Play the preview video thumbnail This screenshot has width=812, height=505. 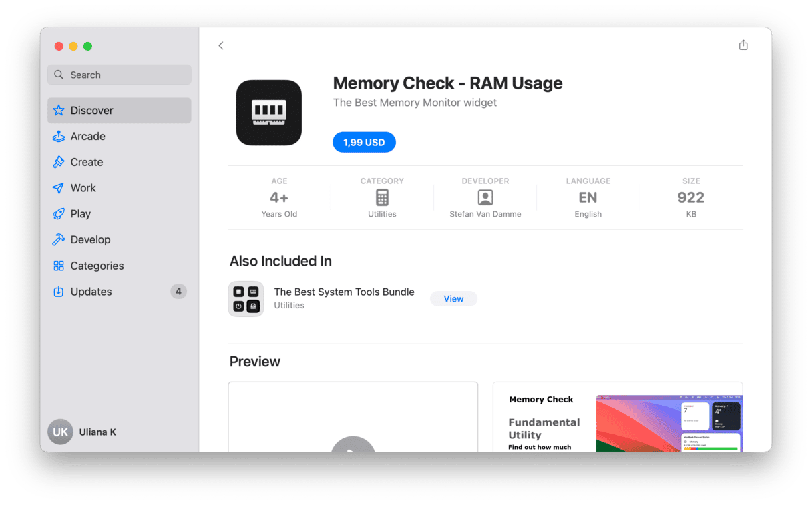pyautogui.click(x=353, y=417)
